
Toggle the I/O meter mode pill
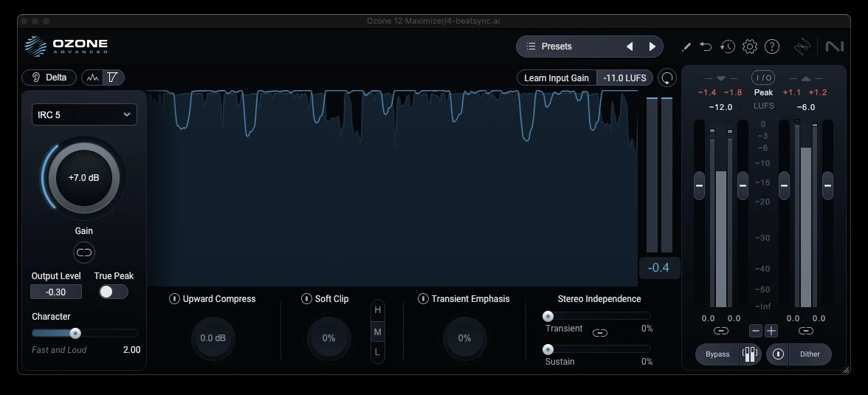(x=763, y=78)
